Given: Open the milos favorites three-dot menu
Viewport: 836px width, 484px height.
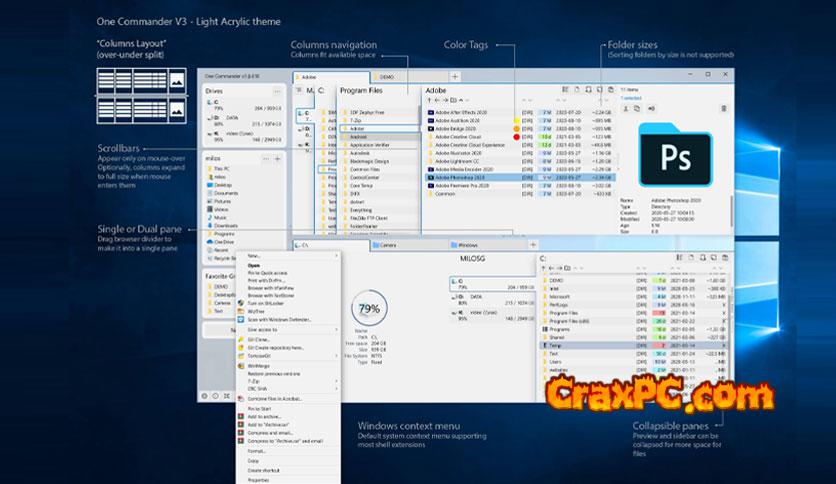Looking at the screenshot, I should pyautogui.click(x=264, y=158).
